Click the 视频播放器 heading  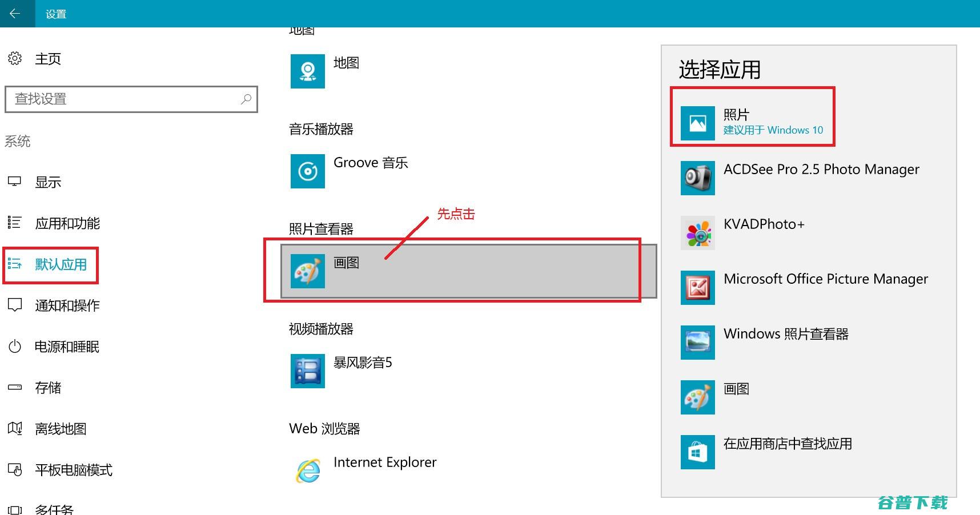tap(321, 329)
